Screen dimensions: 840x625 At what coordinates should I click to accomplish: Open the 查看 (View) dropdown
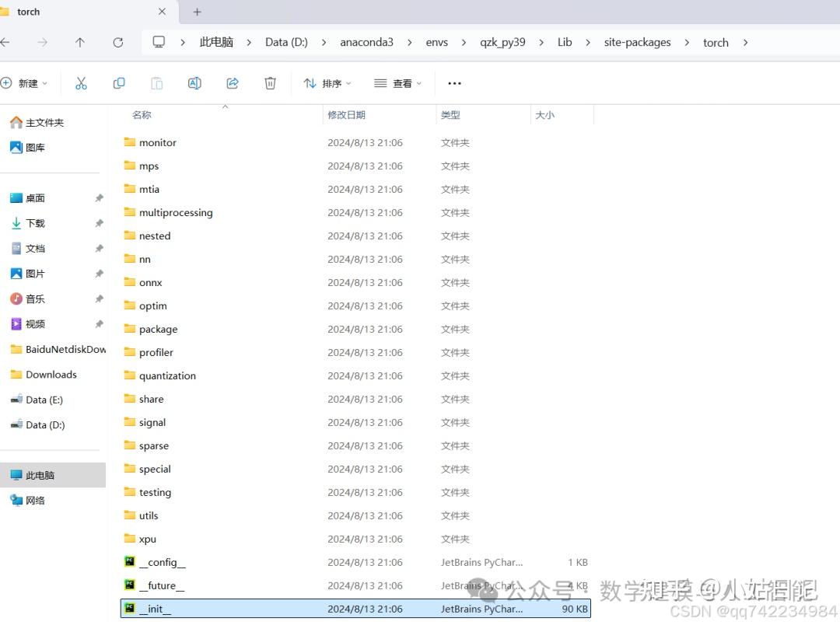tap(397, 83)
